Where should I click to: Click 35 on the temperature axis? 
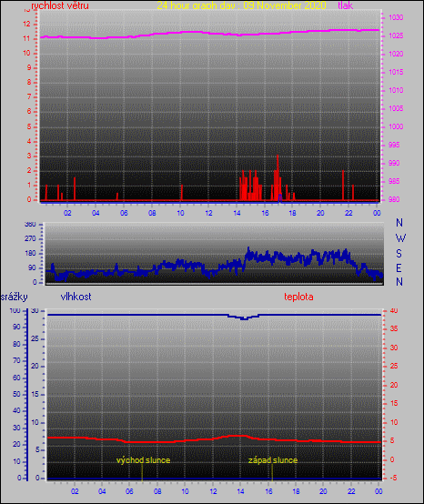click(x=394, y=328)
